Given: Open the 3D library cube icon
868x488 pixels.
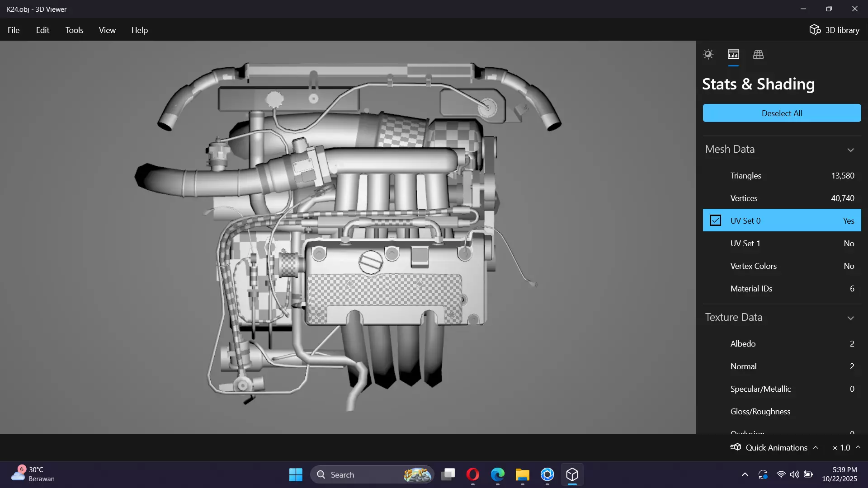Looking at the screenshot, I should (x=815, y=30).
